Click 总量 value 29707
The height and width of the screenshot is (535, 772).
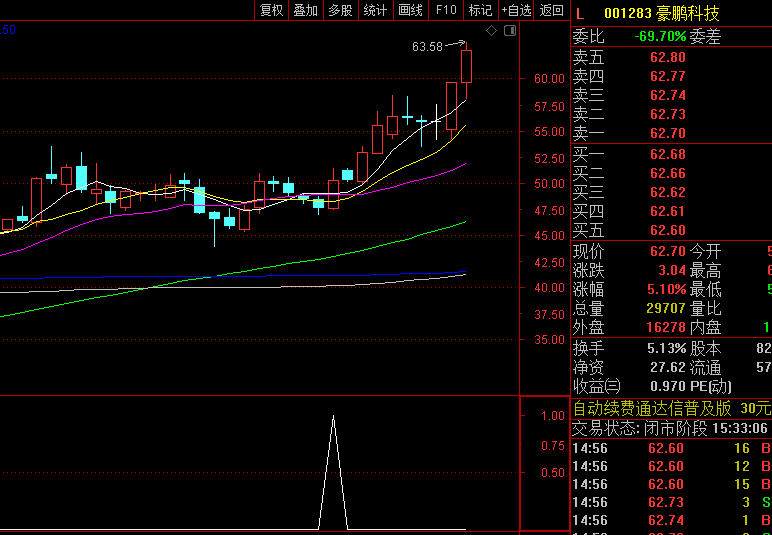[x=666, y=309]
